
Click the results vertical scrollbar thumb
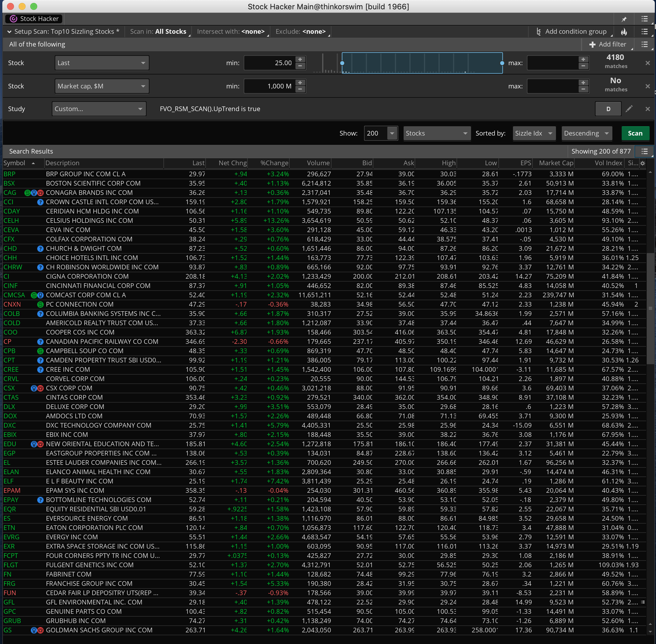(650, 308)
